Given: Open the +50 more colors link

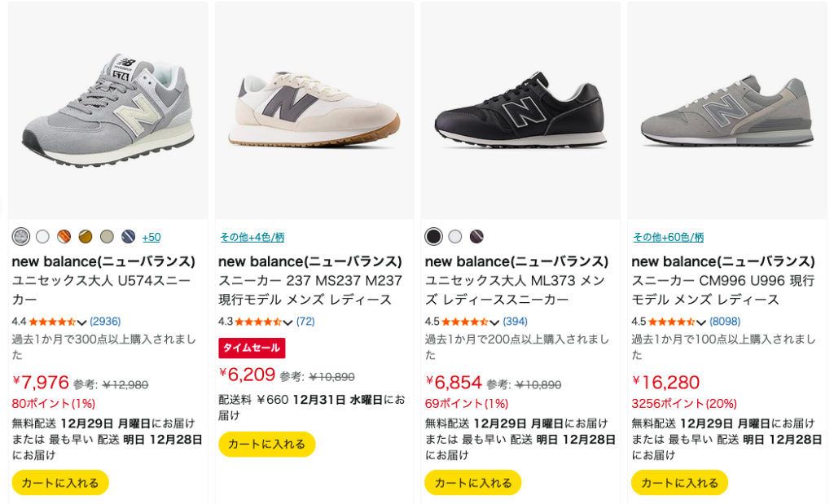Looking at the screenshot, I should tap(151, 237).
